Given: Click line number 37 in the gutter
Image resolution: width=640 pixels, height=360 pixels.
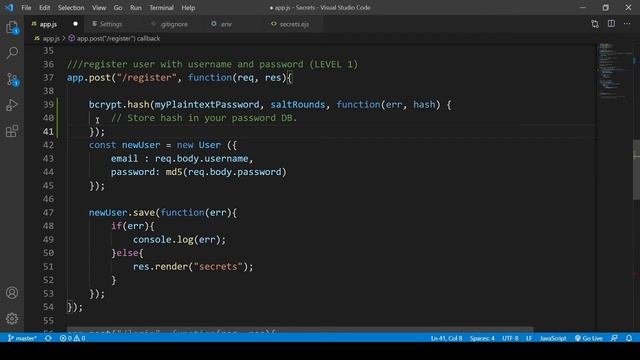Looking at the screenshot, I should point(48,78).
